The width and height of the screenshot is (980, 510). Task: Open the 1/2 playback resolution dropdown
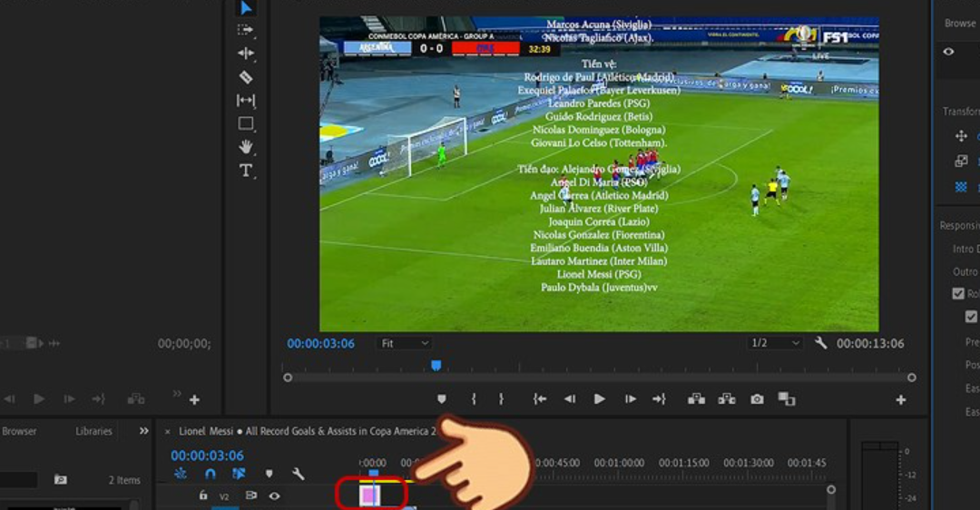pos(776,343)
